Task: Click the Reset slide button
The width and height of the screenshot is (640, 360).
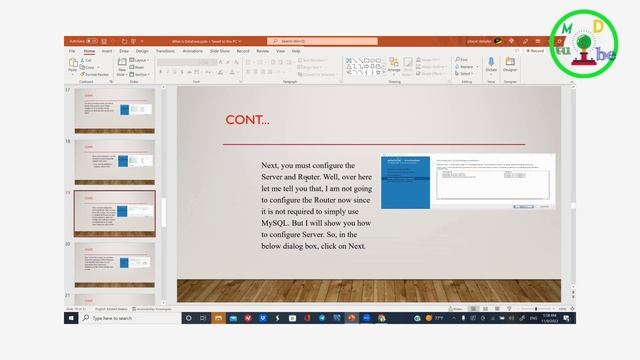Action: coord(137,67)
